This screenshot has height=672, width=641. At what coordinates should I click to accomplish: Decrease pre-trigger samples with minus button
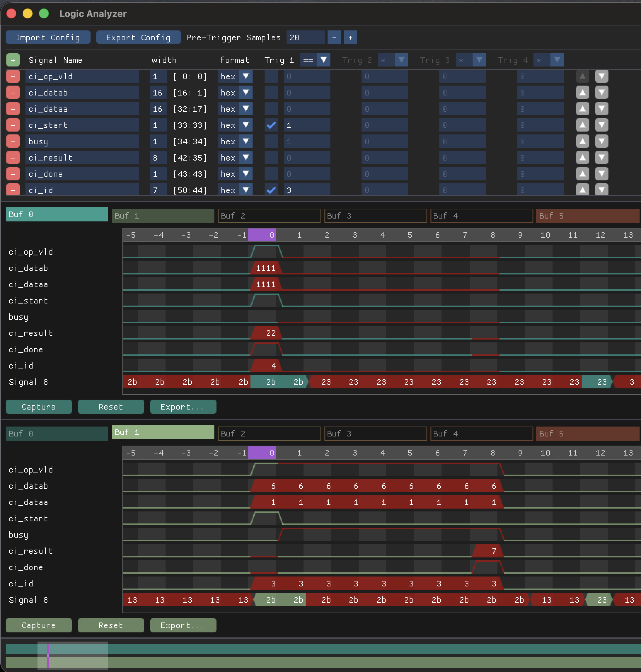[x=334, y=37]
